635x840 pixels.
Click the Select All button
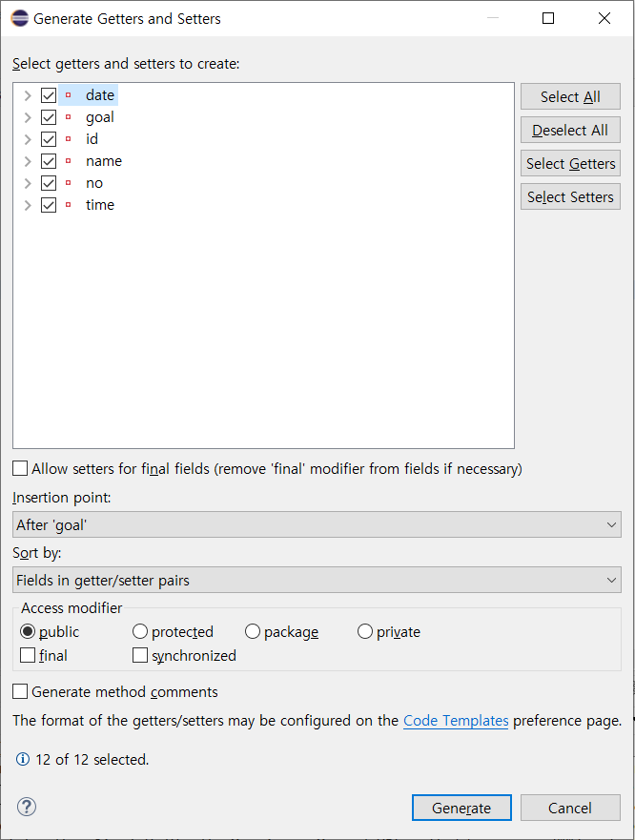[570, 96]
